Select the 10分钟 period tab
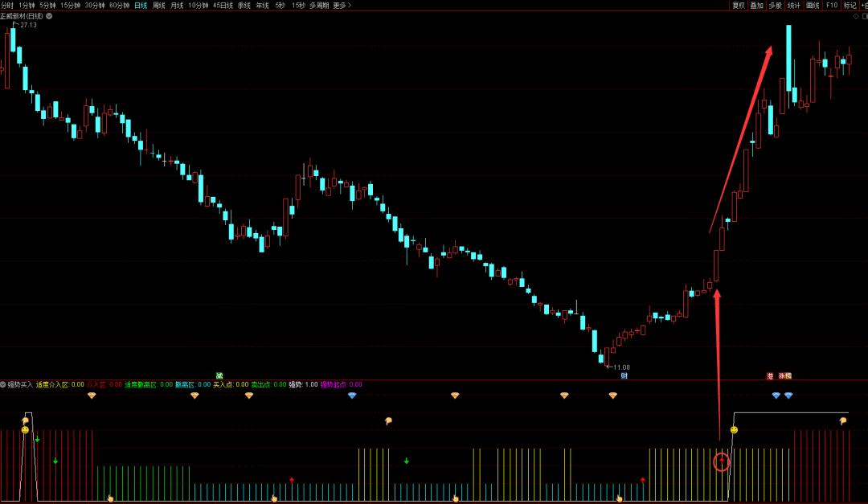The image size is (868, 504). [x=199, y=5]
